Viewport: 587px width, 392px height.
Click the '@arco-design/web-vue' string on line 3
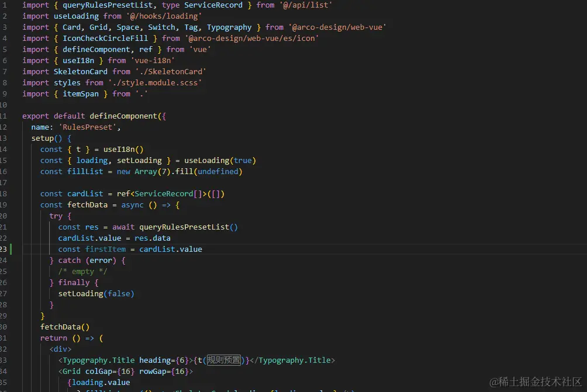coord(337,27)
